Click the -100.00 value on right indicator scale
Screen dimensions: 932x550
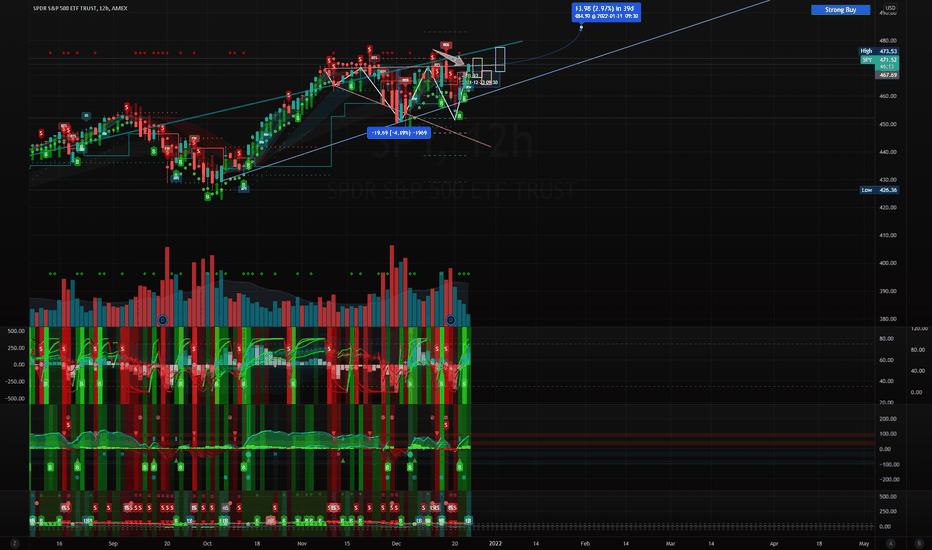point(888,464)
